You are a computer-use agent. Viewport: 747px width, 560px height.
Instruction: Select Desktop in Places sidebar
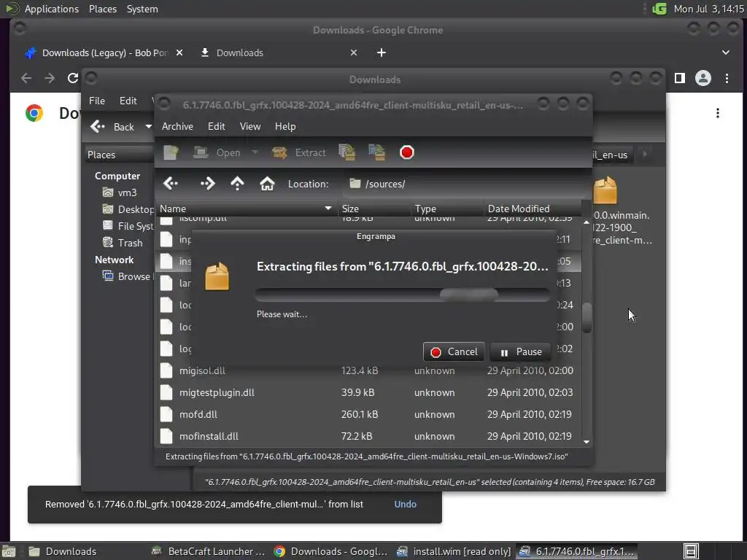point(128,209)
